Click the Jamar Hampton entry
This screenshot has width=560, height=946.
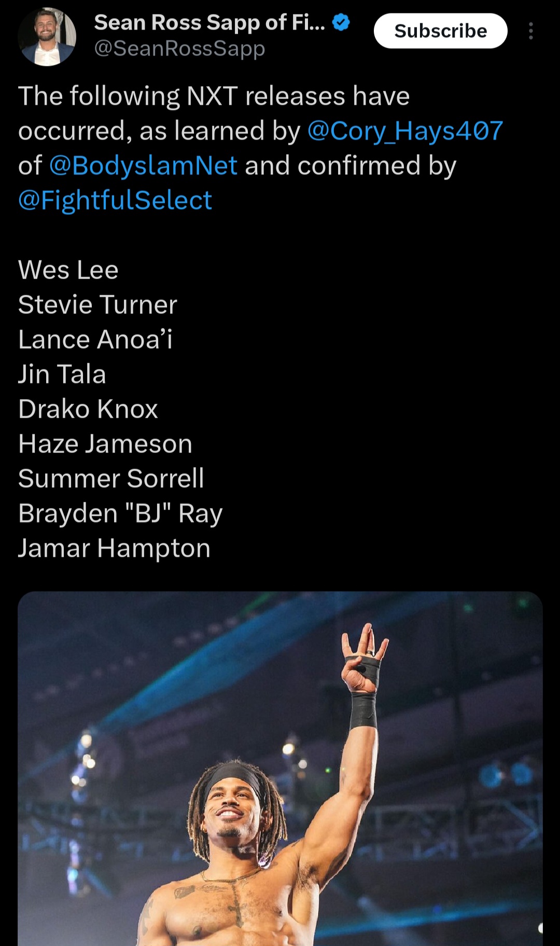click(x=114, y=548)
